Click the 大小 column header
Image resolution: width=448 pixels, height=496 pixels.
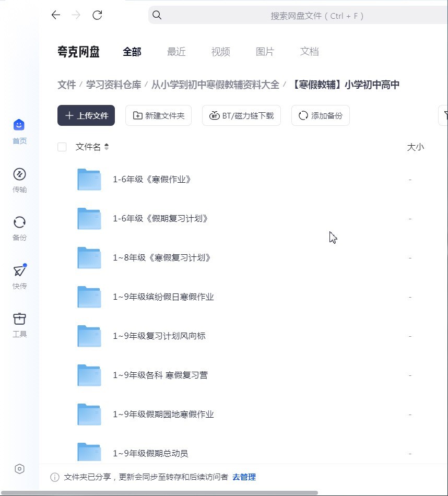[416, 147]
